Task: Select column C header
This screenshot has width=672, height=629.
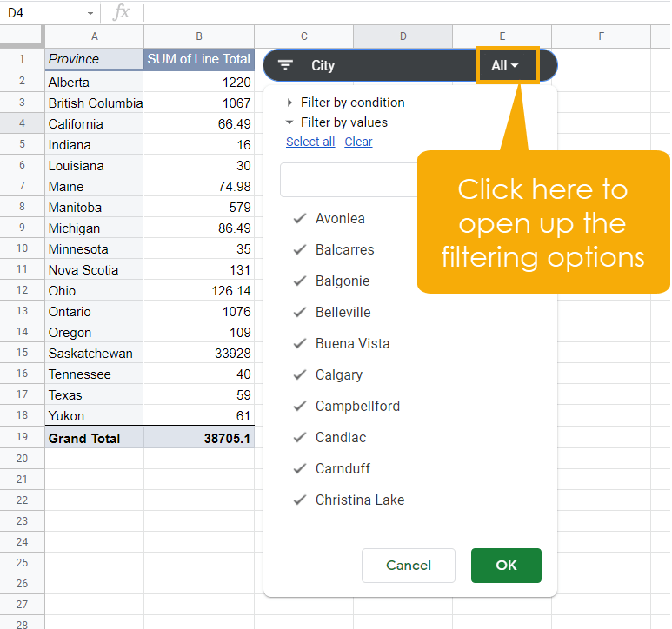Action: [304, 36]
